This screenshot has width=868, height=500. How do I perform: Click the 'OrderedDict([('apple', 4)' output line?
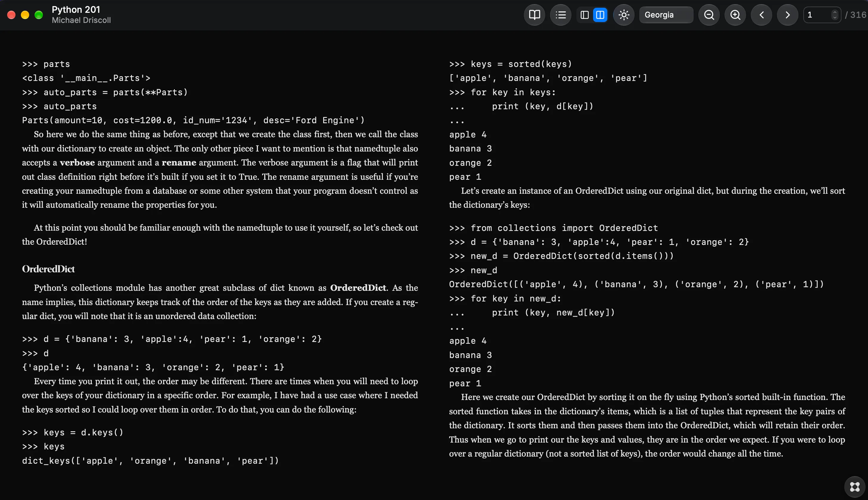tap(636, 284)
